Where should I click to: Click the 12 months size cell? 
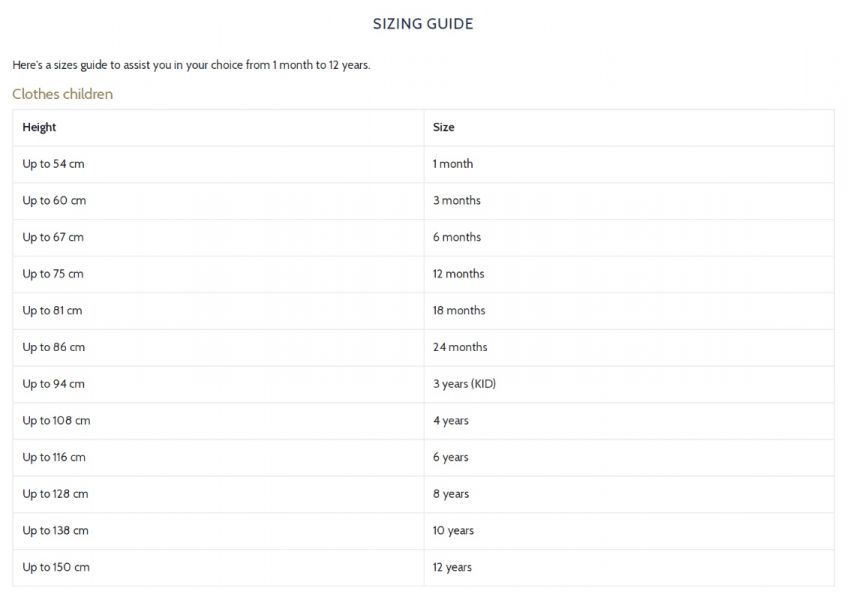(458, 274)
